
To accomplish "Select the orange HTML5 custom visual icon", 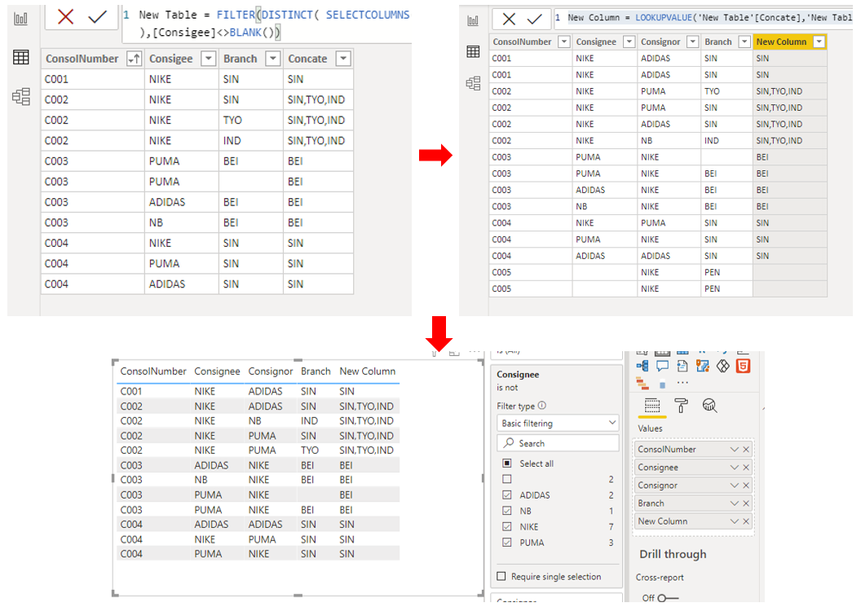I will (x=743, y=366).
